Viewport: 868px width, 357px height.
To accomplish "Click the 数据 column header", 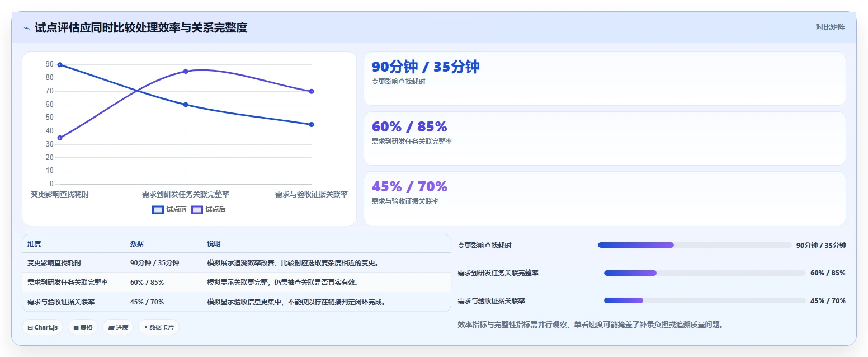I will (x=137, y=244).
